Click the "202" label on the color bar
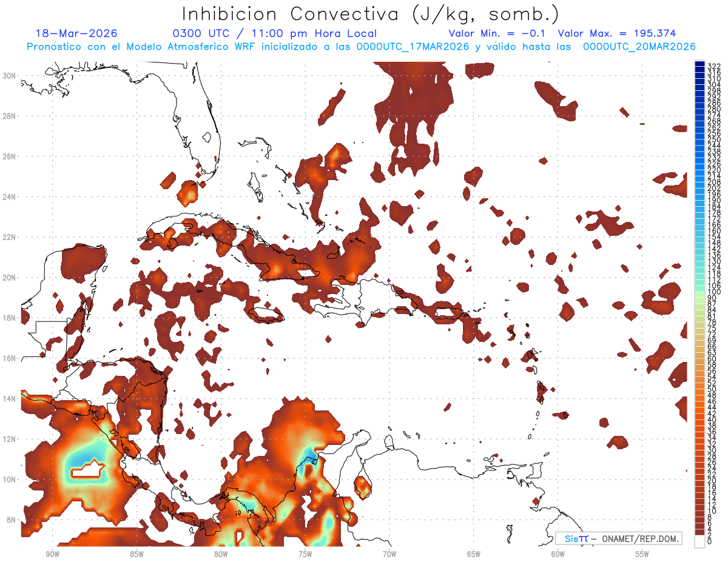 [x=714, y=188]
